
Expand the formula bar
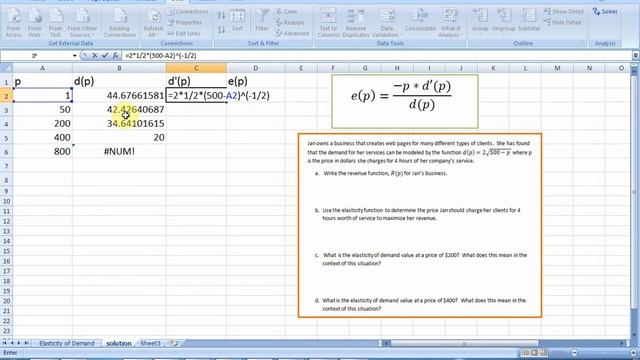(x=636, y=55)
